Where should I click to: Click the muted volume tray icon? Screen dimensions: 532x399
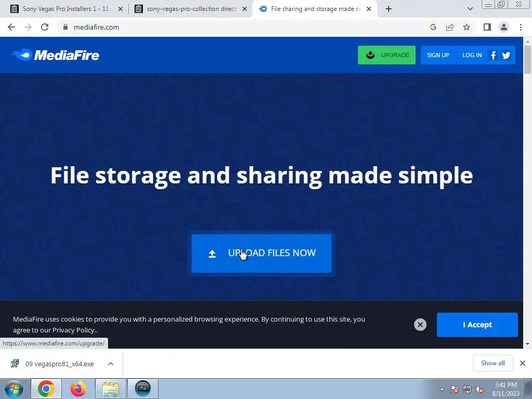[x=480, y=389]
